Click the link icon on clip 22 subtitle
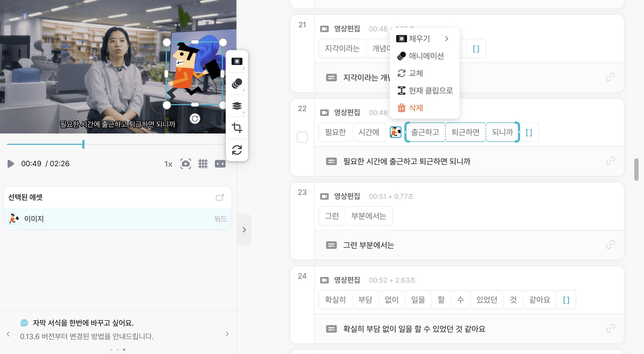Viewport: 644px width, 354px height. click(610, 161)
